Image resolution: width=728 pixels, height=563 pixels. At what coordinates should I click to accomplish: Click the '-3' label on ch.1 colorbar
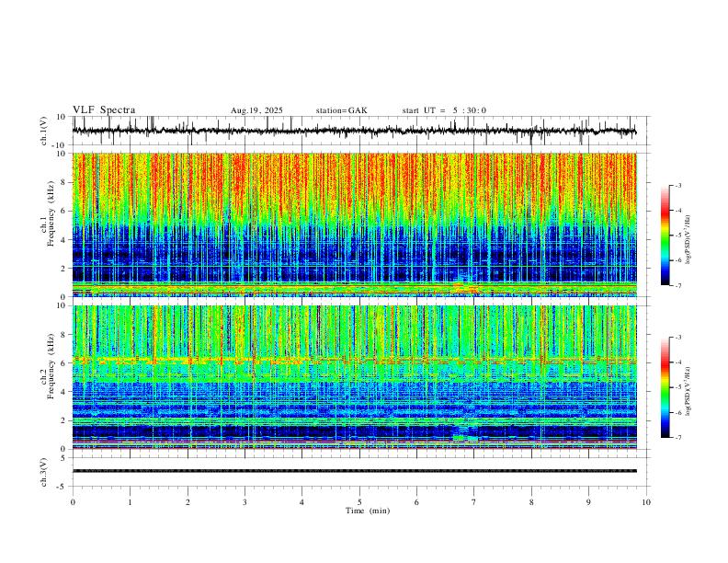pos(677,185)
